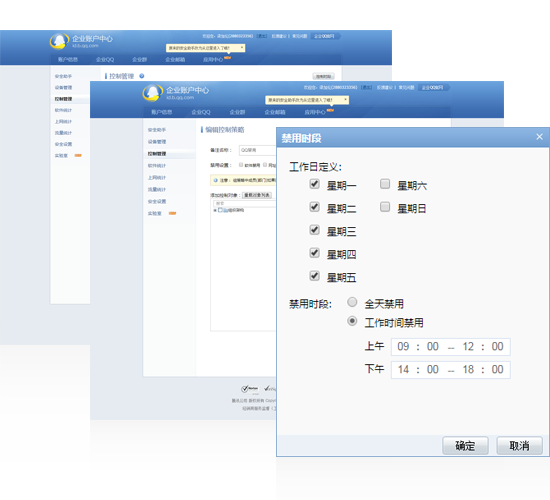Close the yellow tooltip in the middle window
The height and width of the screenshot is (500, 550).
346,100
